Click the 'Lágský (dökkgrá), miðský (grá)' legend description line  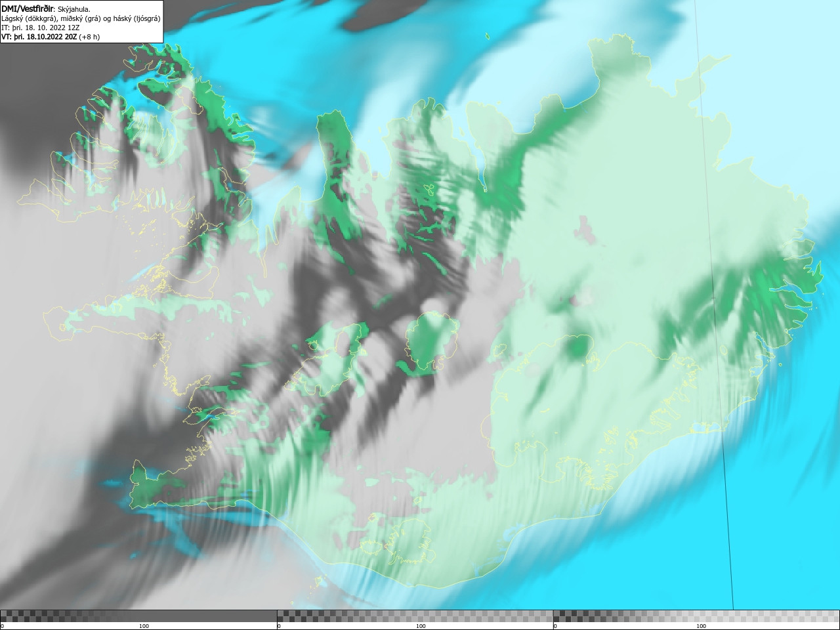click(x=81, y=18)
